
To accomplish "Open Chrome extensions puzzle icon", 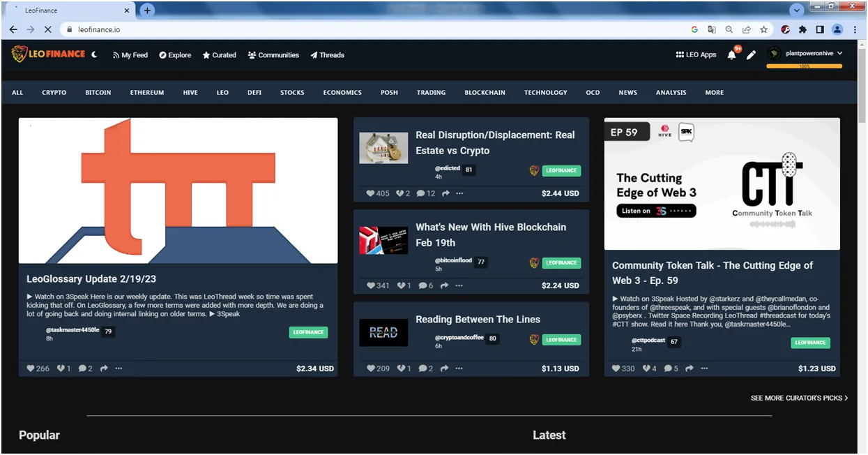I will tap(802, 30).
